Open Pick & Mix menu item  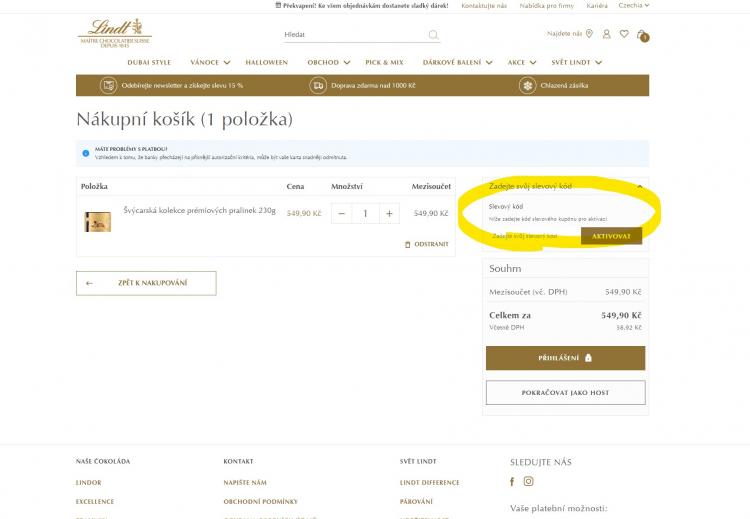[x=384, y=63]
